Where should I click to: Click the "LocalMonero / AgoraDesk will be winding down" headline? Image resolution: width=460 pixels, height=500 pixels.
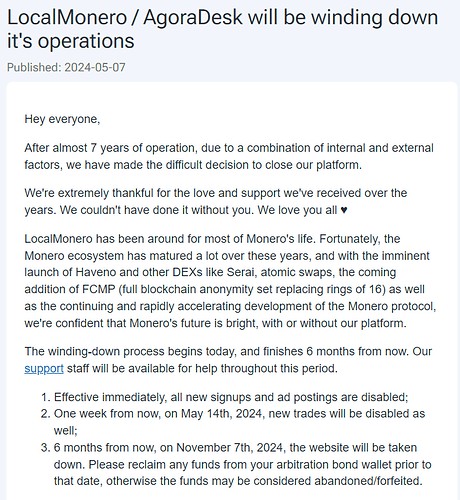[x=222, y=17]
